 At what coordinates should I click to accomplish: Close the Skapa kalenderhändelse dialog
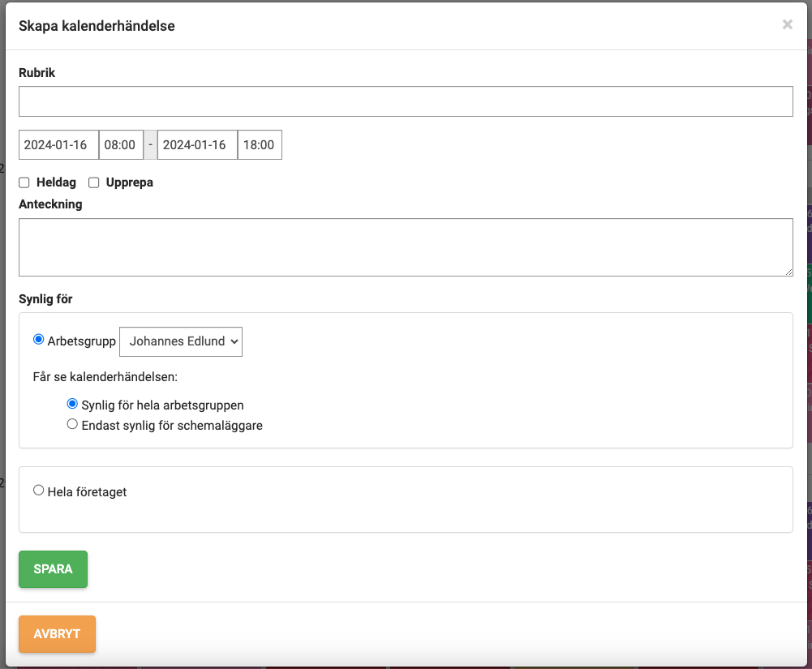tap(787, 24)
